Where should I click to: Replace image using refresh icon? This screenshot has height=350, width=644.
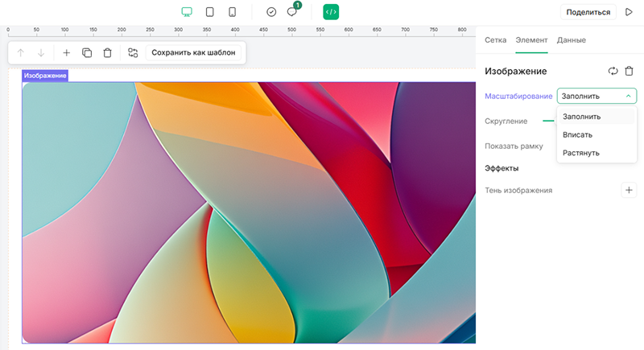(x=613, y=71)
